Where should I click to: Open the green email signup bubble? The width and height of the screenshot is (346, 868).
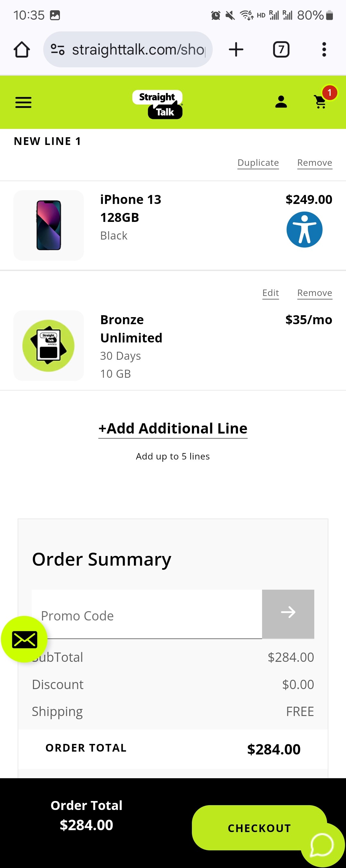click(25, 639)
